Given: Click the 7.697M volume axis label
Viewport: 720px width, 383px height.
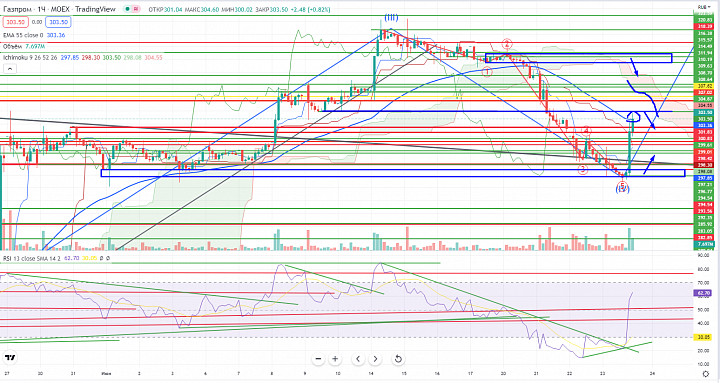Looking at the screenshot, I should pos(704,244).
